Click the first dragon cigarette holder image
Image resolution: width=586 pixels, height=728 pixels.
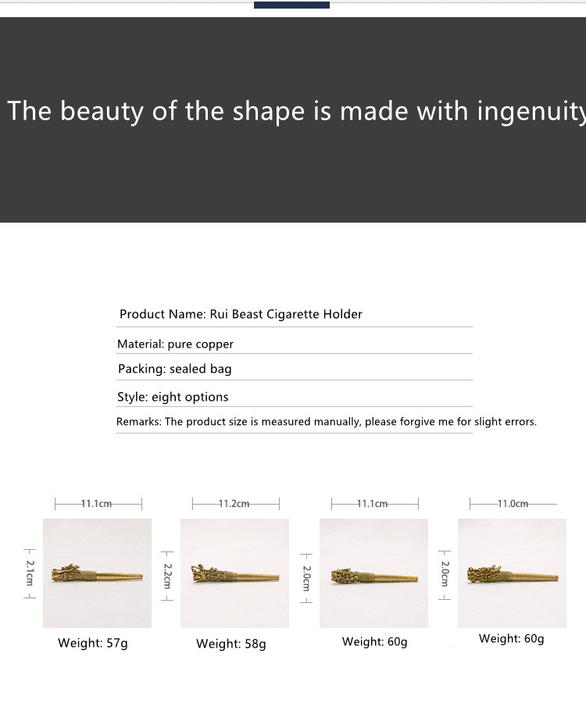pos(97,573)
